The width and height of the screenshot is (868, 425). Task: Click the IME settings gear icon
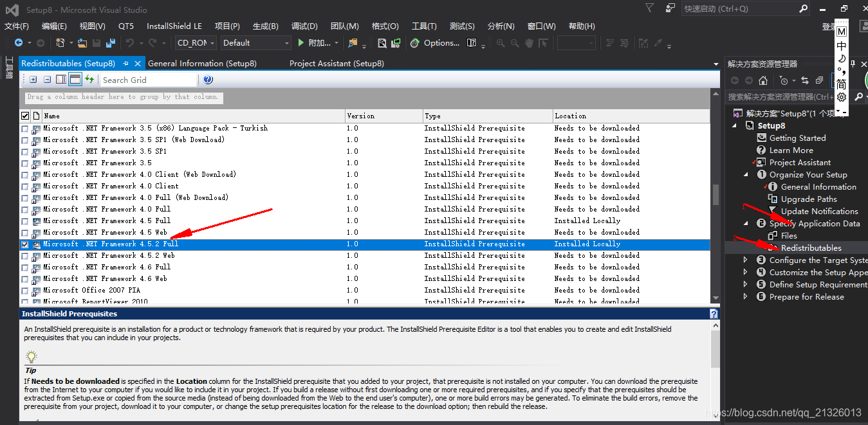[841, 97]
